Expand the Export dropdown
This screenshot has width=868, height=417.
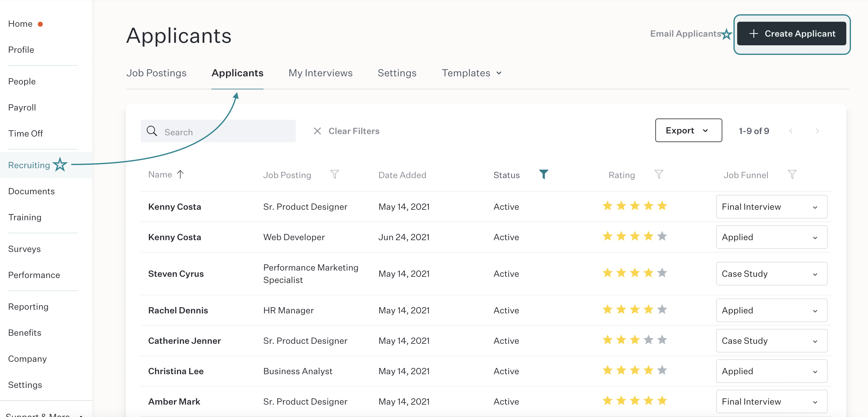[x=689, y=131]
